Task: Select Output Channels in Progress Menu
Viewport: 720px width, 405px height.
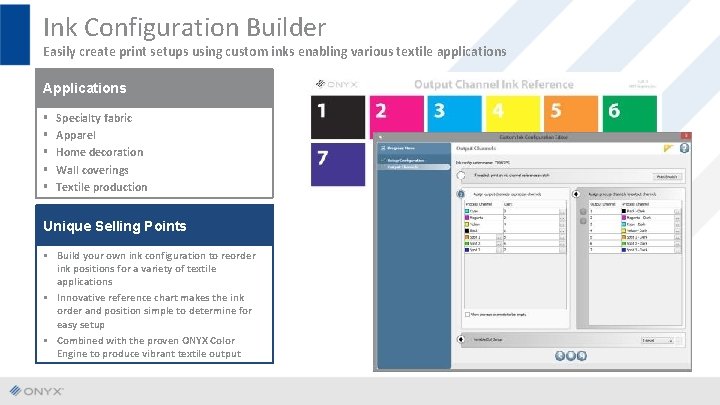Action: tap(403, 167)
